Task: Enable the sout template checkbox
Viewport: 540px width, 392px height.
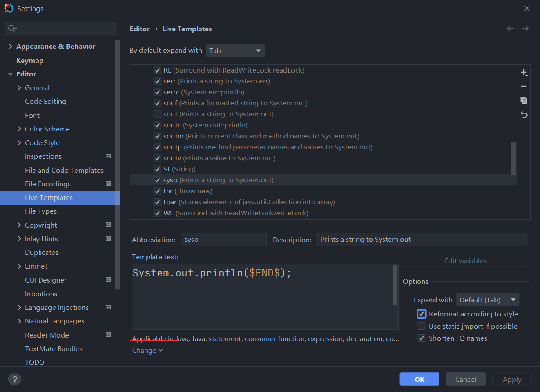Action: coord(157,114)
